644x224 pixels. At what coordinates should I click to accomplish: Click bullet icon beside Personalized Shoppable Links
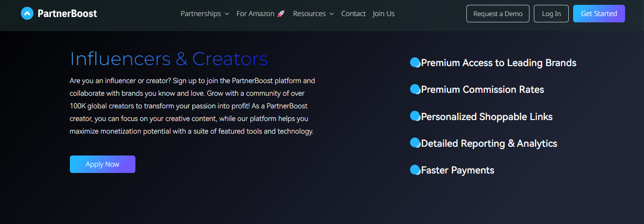point(415,116)
